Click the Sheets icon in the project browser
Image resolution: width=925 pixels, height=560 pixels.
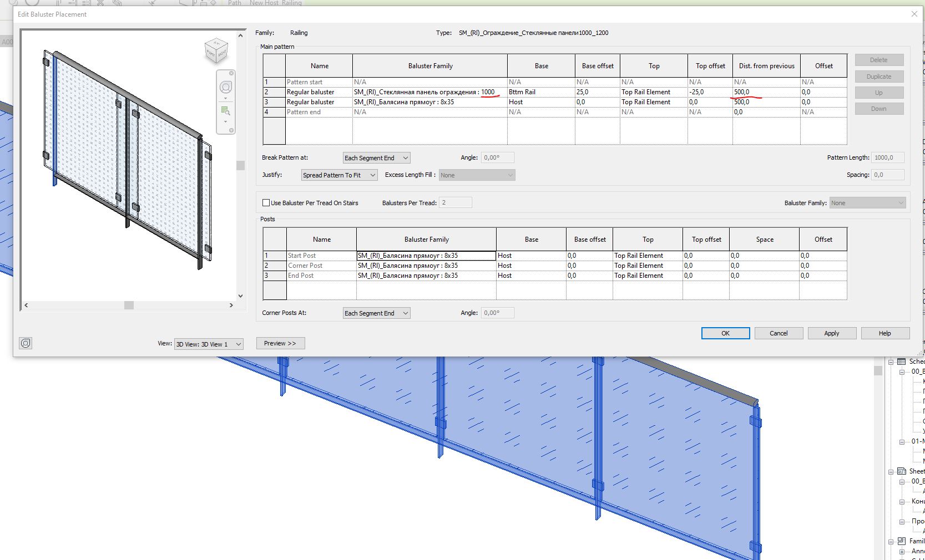coord(902,471)
